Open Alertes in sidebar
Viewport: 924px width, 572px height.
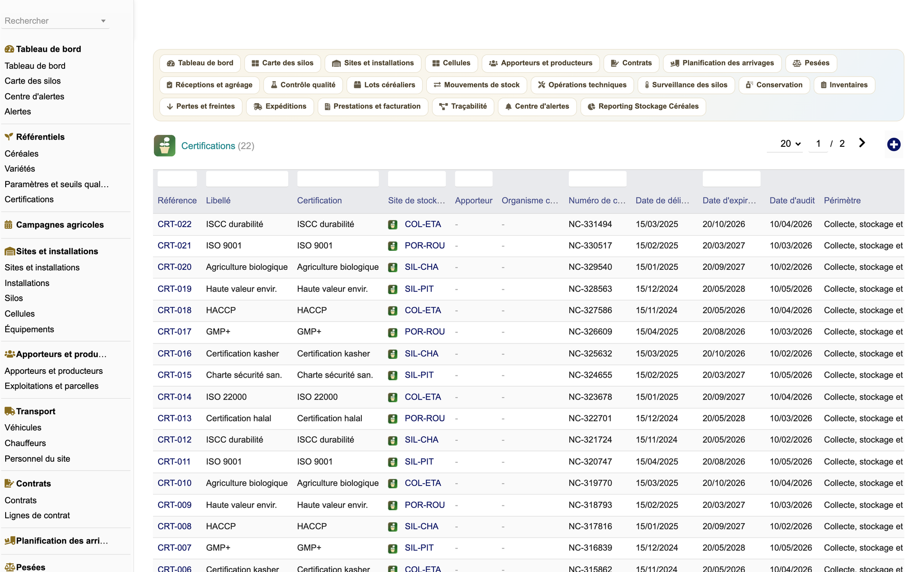click(18, 112)
